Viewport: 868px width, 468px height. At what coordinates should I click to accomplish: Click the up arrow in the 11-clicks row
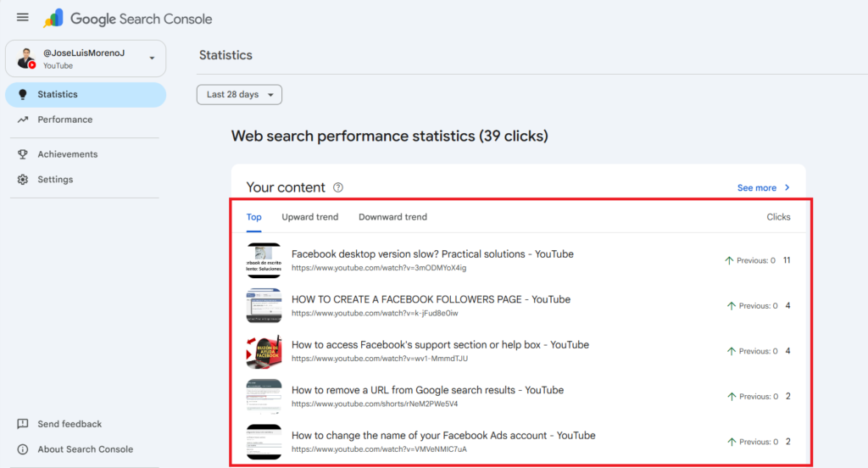tap(729, 260)
